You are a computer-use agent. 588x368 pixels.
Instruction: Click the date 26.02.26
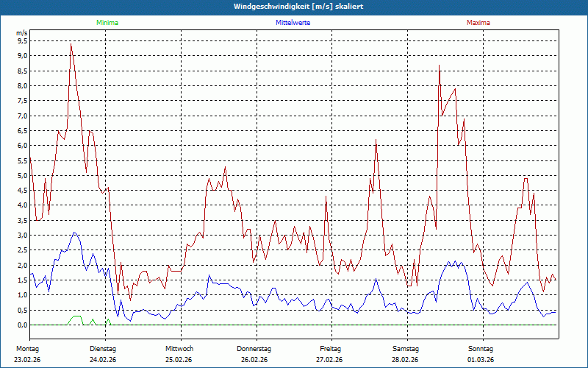[x=254, y=360]
